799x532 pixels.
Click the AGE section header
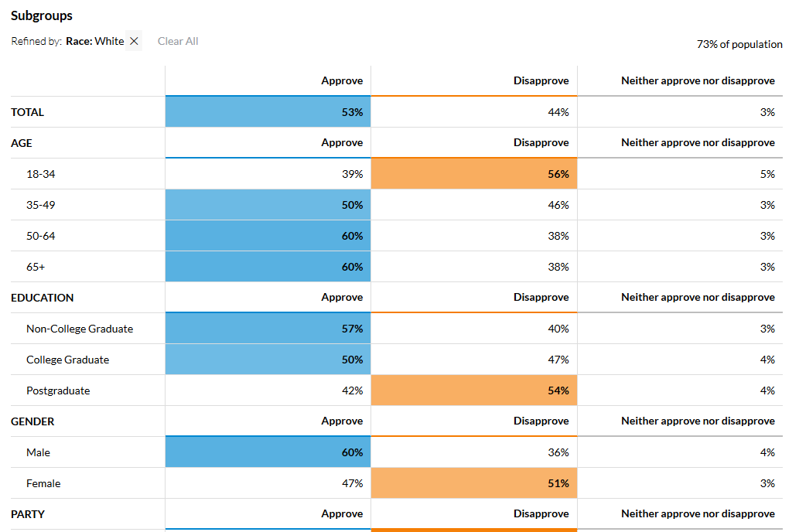(22, 143)
